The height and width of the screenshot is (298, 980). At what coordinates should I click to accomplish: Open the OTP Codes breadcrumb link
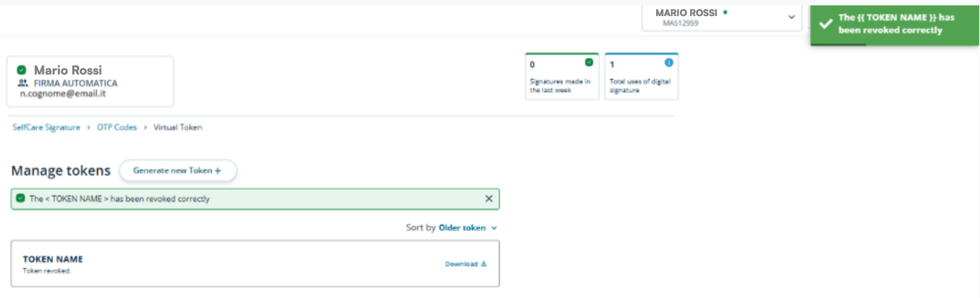click(117, 127)
